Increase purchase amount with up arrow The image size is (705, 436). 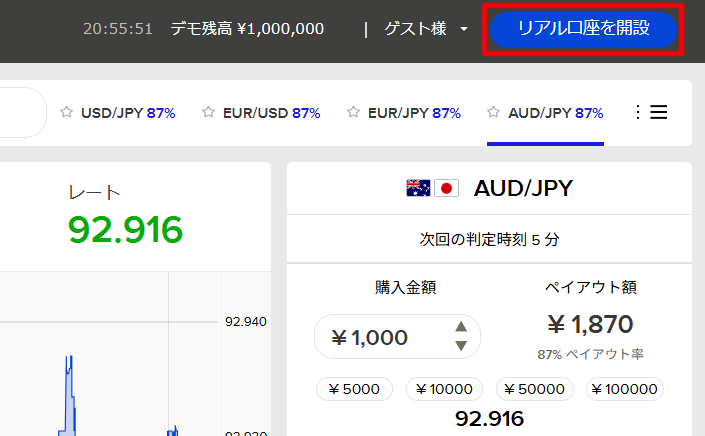click(x=461, y=326)
